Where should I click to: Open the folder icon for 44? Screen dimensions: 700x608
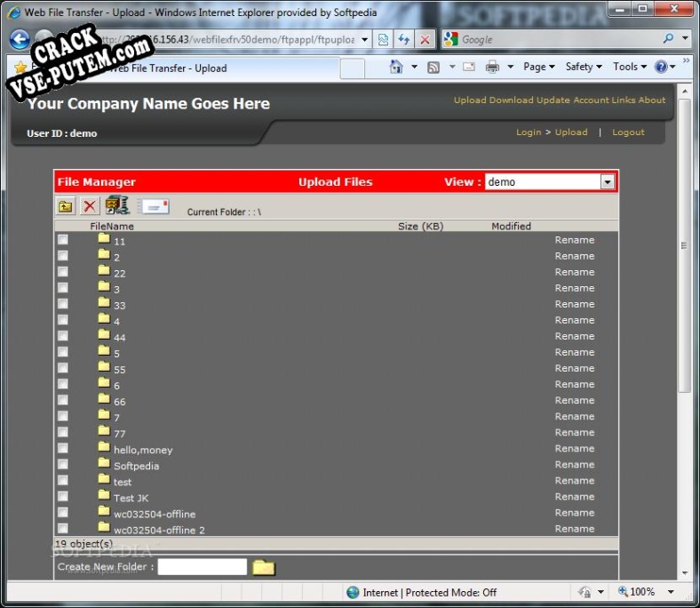(x=104, y=334)
